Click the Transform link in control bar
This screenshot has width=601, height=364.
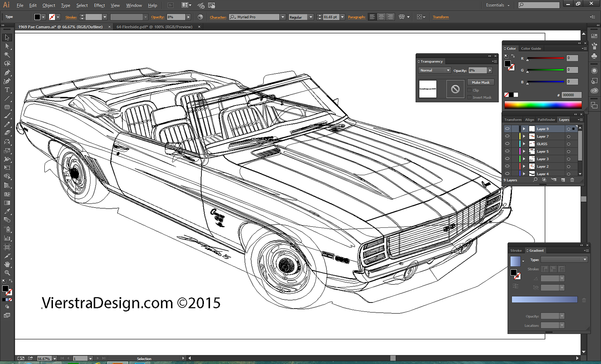click(x=441, y=17)
